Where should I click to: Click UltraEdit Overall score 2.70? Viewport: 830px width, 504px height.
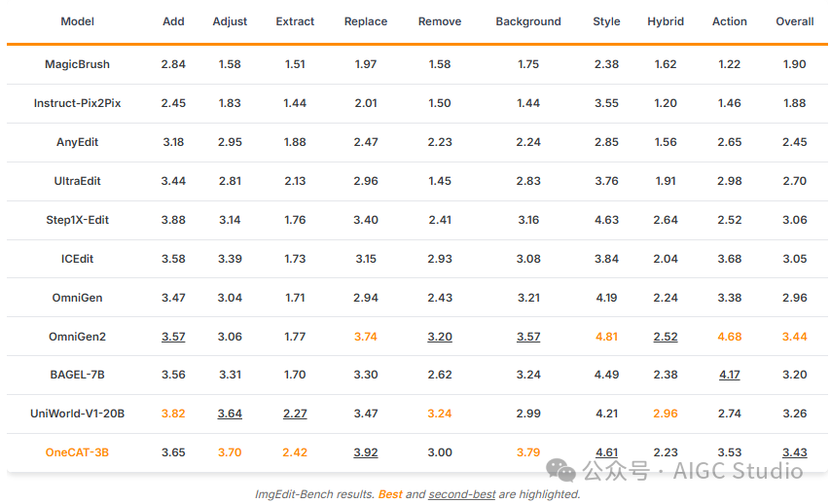coord(795,181)
